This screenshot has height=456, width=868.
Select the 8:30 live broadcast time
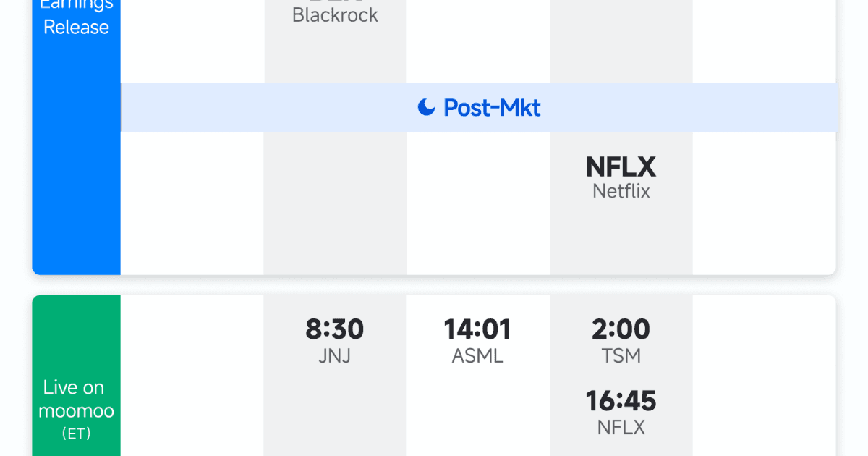335,330
